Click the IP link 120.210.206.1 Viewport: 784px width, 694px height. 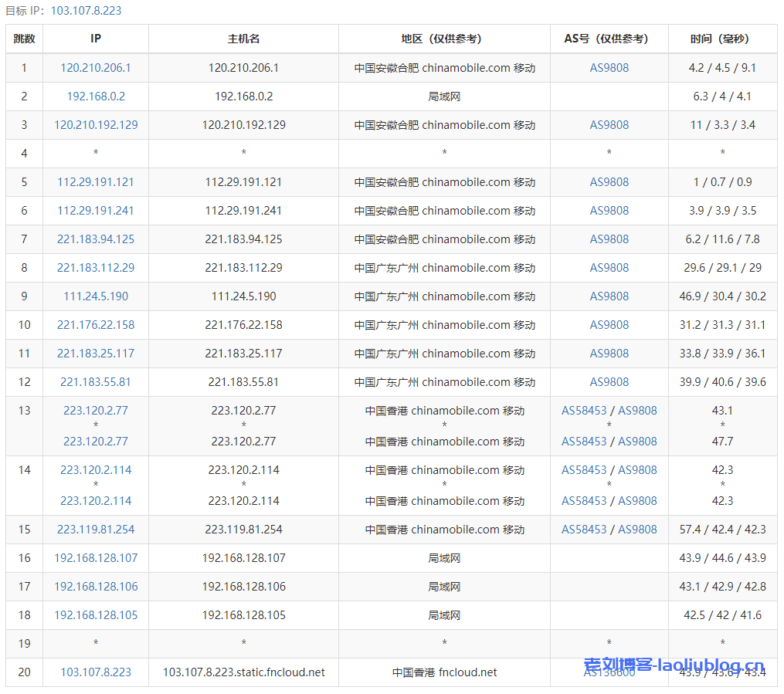point(96,68)
